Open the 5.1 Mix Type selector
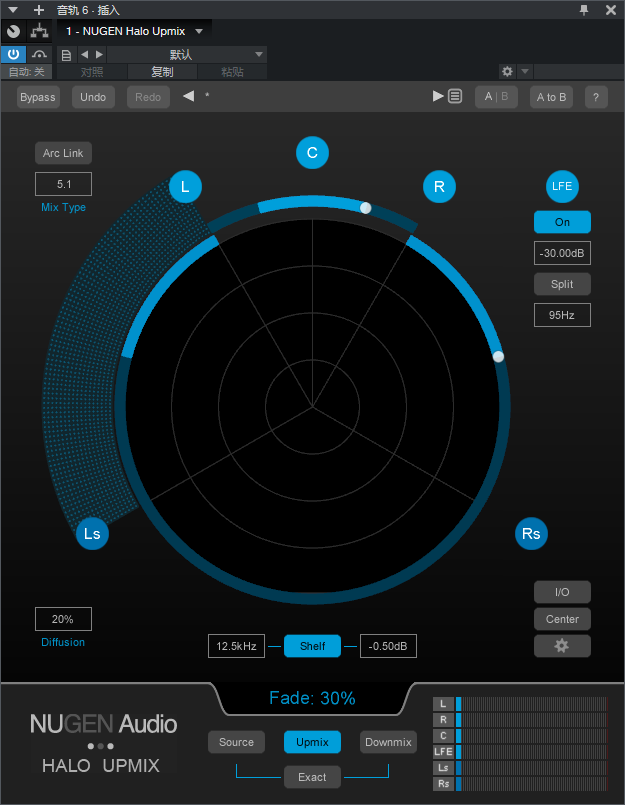 click(x=63, y=184)
